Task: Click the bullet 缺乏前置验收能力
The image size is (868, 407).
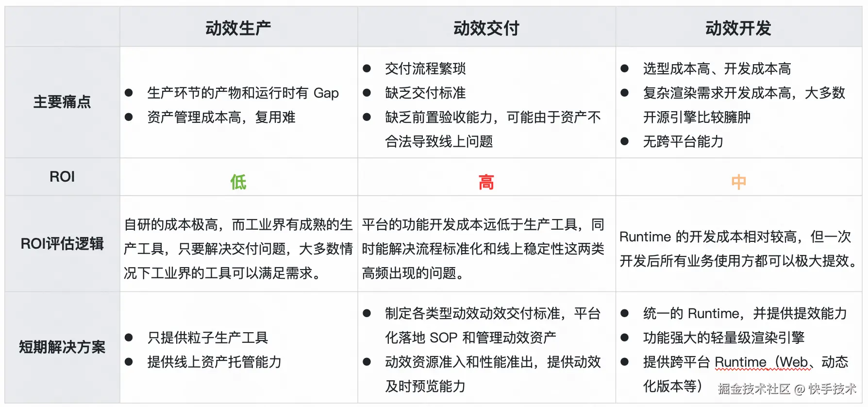Action: point(493,129)
